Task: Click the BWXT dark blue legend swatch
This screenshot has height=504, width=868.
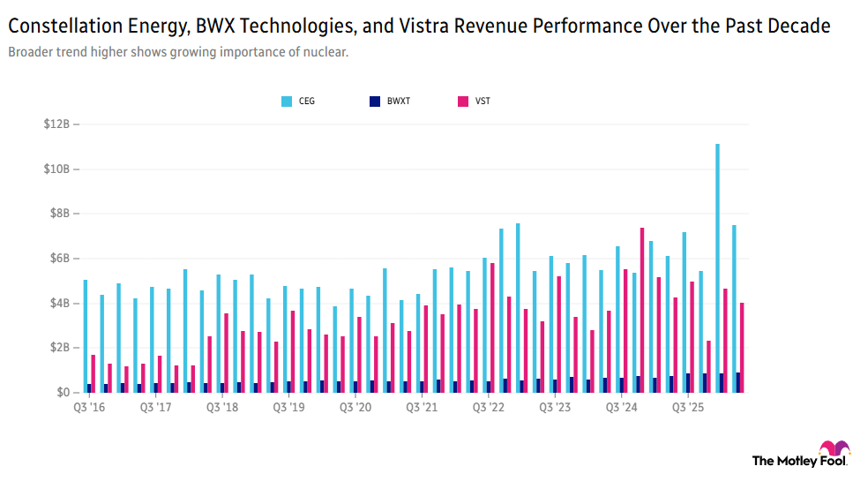Action: (x=375, y=102)
